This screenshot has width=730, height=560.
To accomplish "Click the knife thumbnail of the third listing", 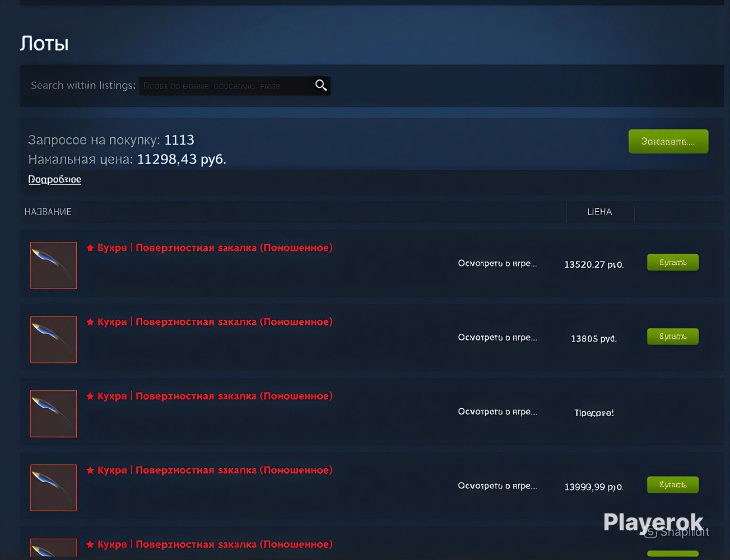I will coord(53,414).
